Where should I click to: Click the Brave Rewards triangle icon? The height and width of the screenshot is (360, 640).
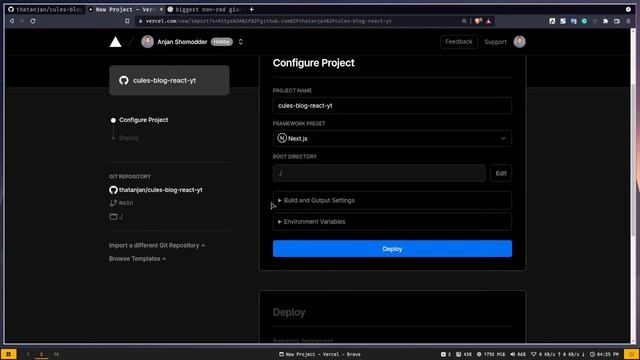pos(489,21)
